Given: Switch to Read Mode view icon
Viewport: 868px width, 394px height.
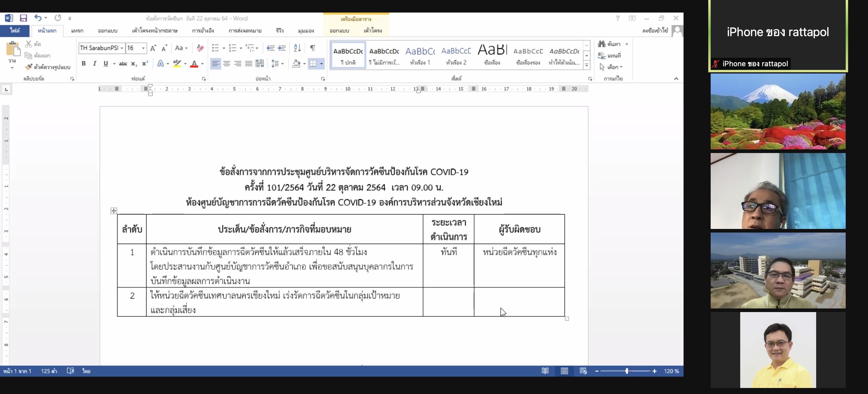Looking at the screenshot, I should [545, 371].
